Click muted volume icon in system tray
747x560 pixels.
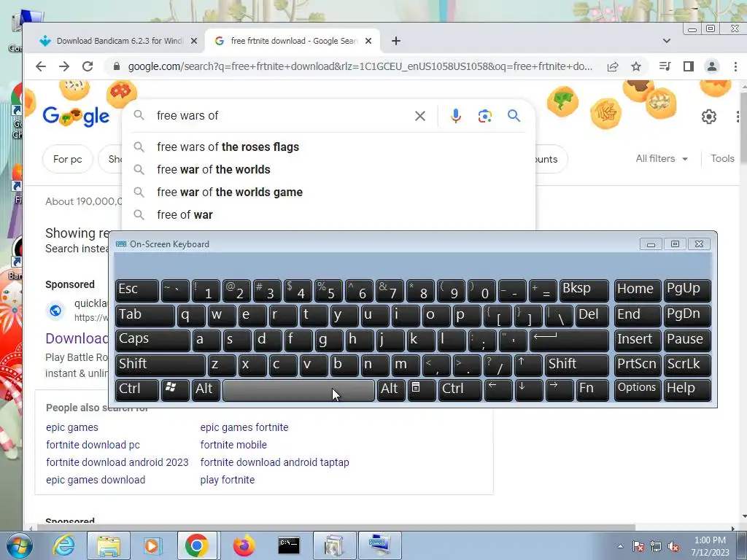(x=673, y=547)
